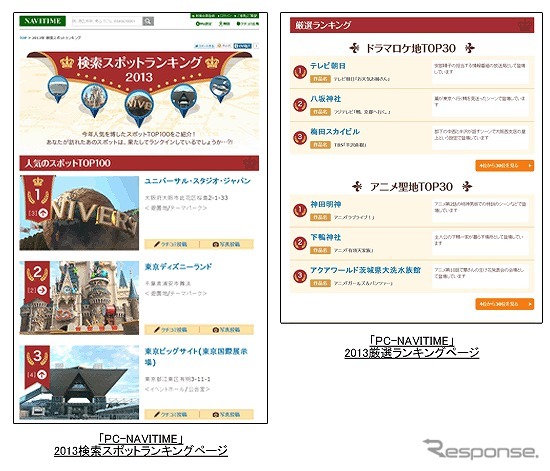Open the Tokyo Disneyland spot link
The width and height of the screenshot is (550, 471).
click(178, 267)
